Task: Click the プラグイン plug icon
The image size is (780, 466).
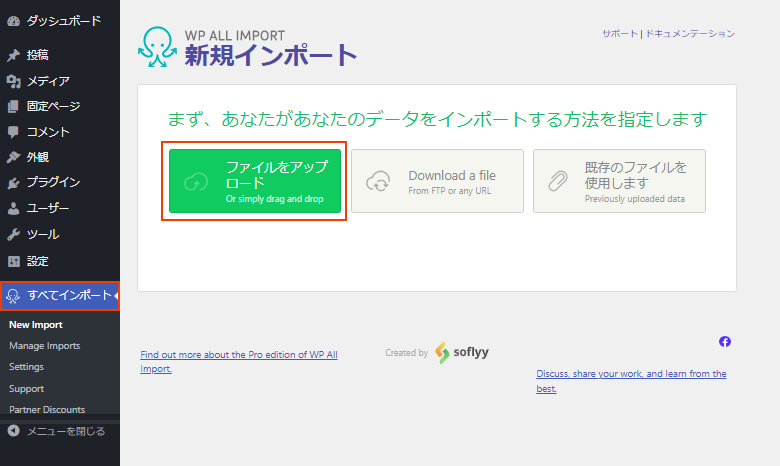Action: 13,183
